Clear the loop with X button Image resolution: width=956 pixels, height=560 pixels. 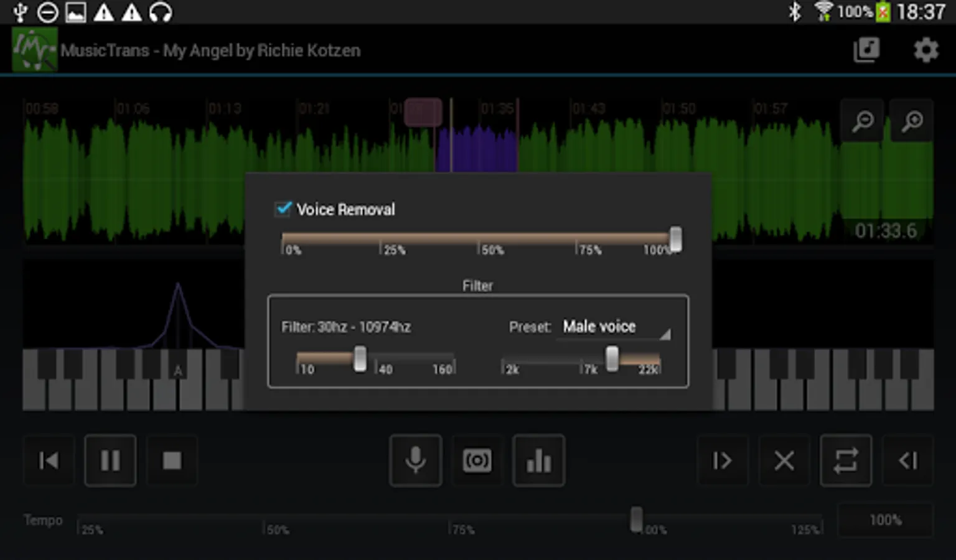(x=784, y=460)
